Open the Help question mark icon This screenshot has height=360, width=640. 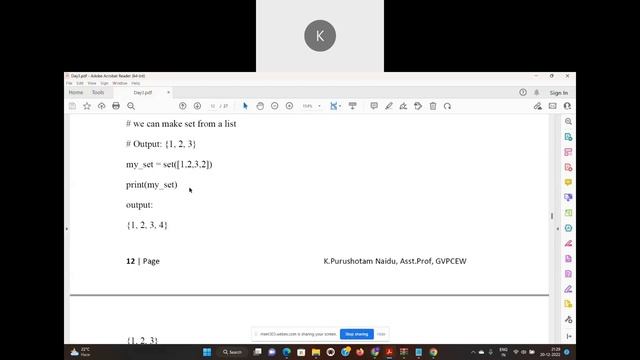coord(523,92)
